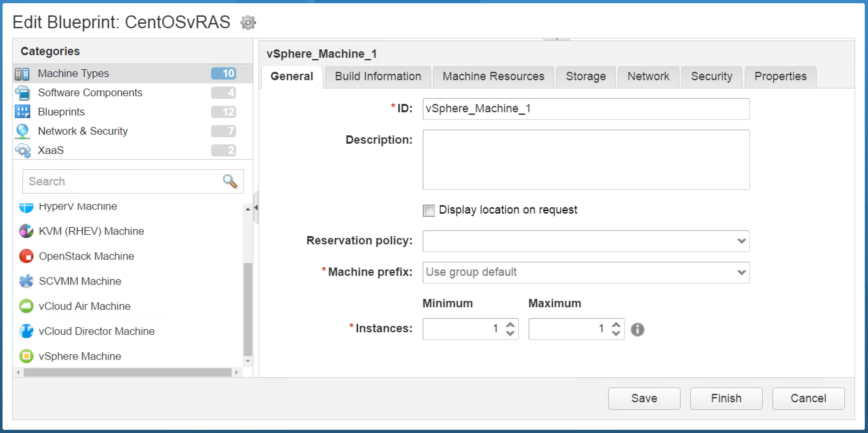Image resolution: width=868 pixels, height=433 pixels.
Task: Click the horizontal scrollbar left arrow
Action: pyautogui.click(x=18, y=372)
